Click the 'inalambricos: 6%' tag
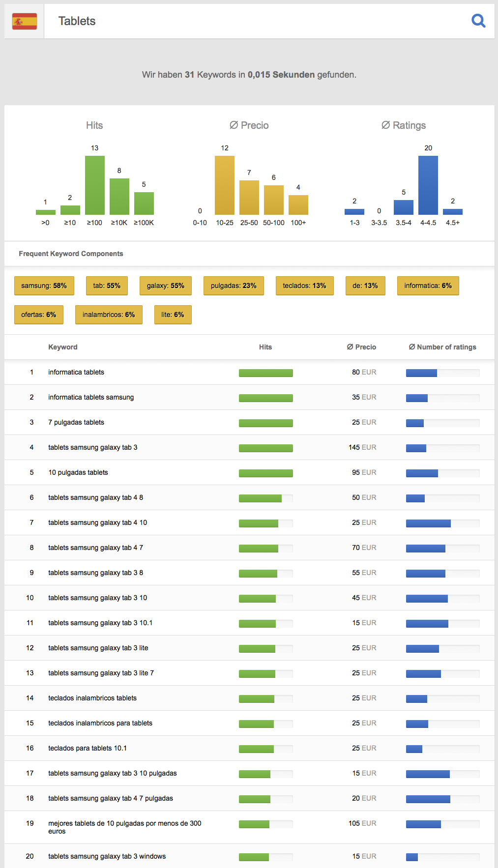 [x=109, y=315]
